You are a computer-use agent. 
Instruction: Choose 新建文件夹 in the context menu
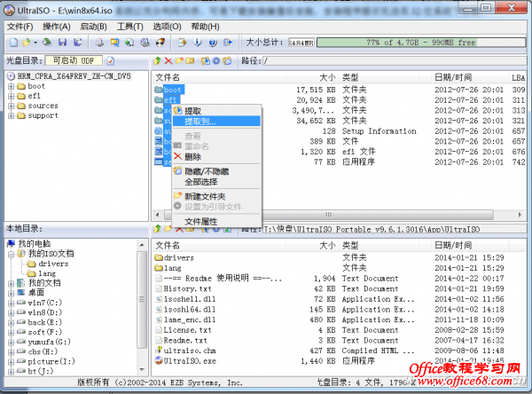[x=216, y=196]
